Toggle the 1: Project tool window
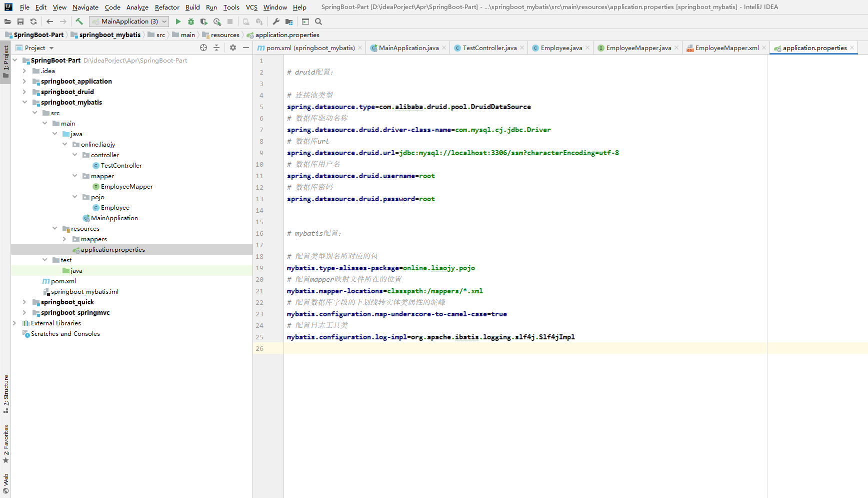 tap(6, 62)
